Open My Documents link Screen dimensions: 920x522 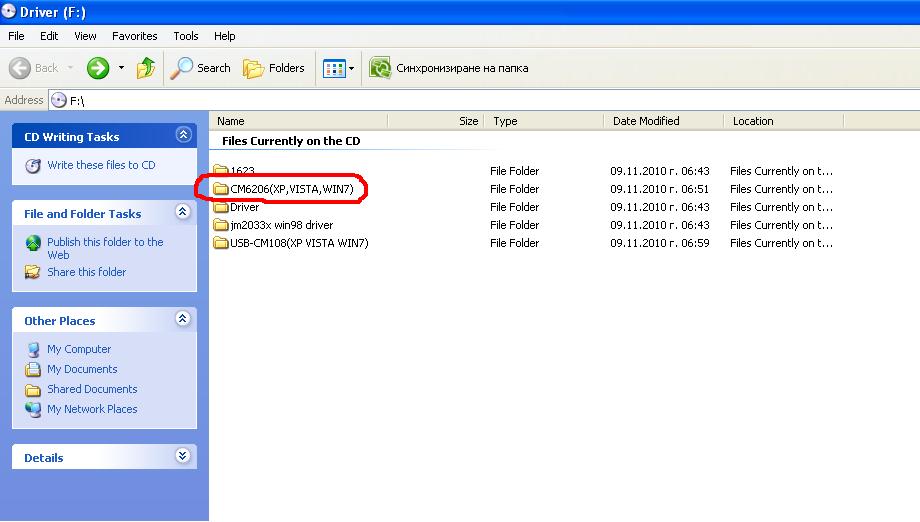coord(82,369)
